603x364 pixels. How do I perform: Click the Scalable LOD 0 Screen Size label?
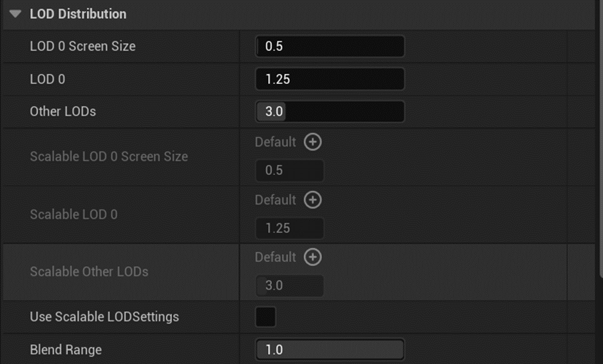[109, 157]
